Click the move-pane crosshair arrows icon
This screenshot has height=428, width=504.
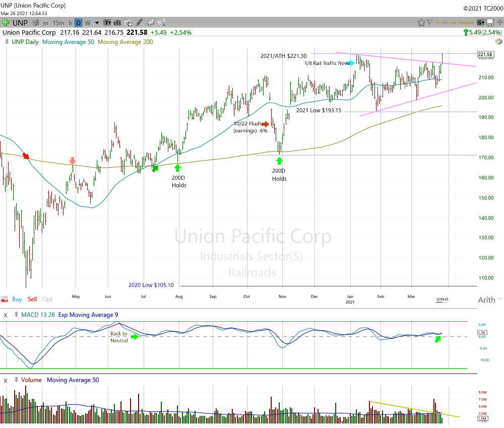click(x=500, y=22)
